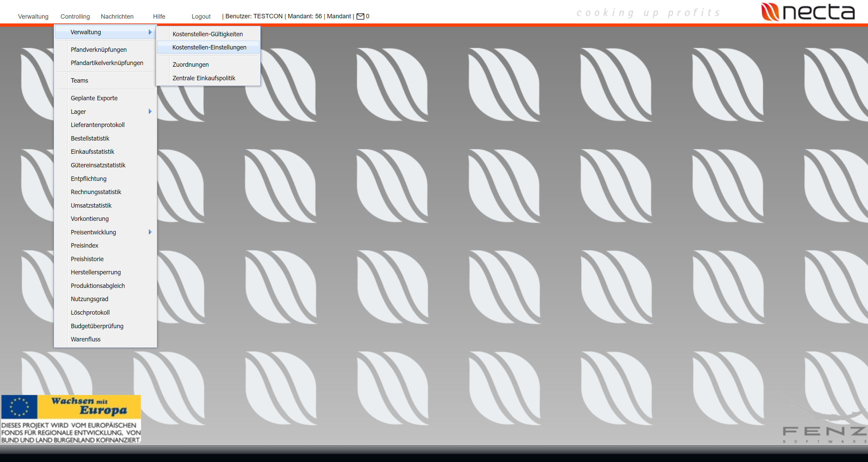
Task: Open the Hilfe menu
Action: 159,16
